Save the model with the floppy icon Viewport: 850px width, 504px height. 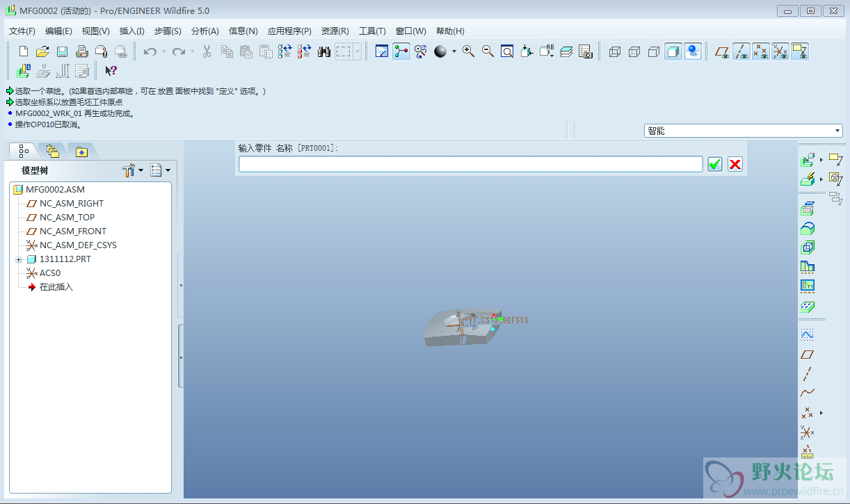62,51
